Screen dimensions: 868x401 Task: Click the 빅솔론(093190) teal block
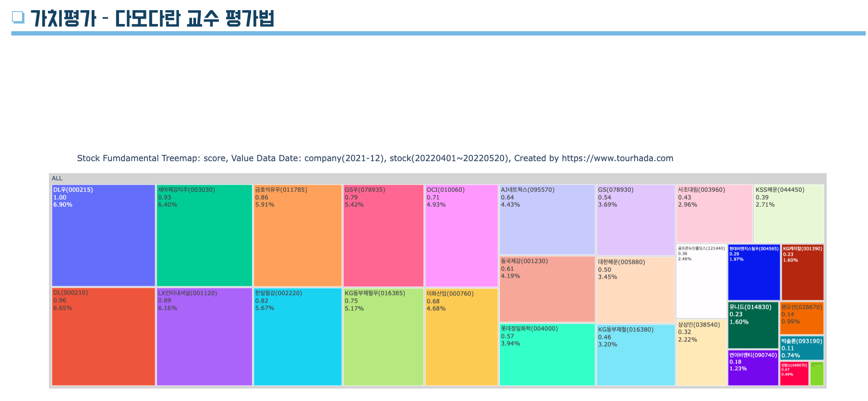tap(802, 348)
